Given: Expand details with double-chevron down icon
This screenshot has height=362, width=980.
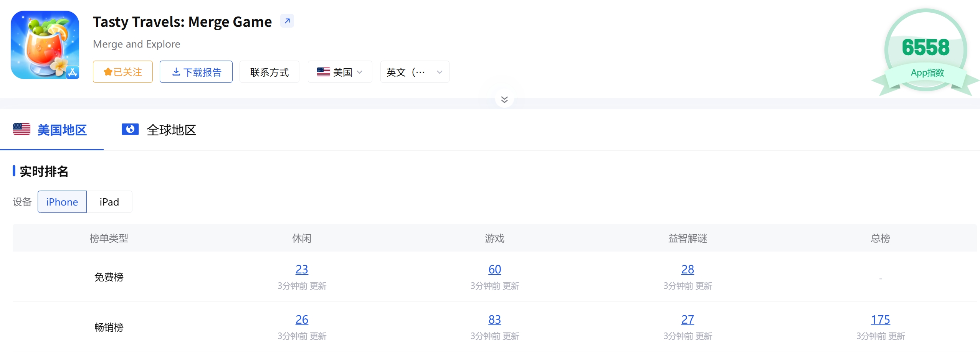Looking at the screenshot, I should [504, 100].
